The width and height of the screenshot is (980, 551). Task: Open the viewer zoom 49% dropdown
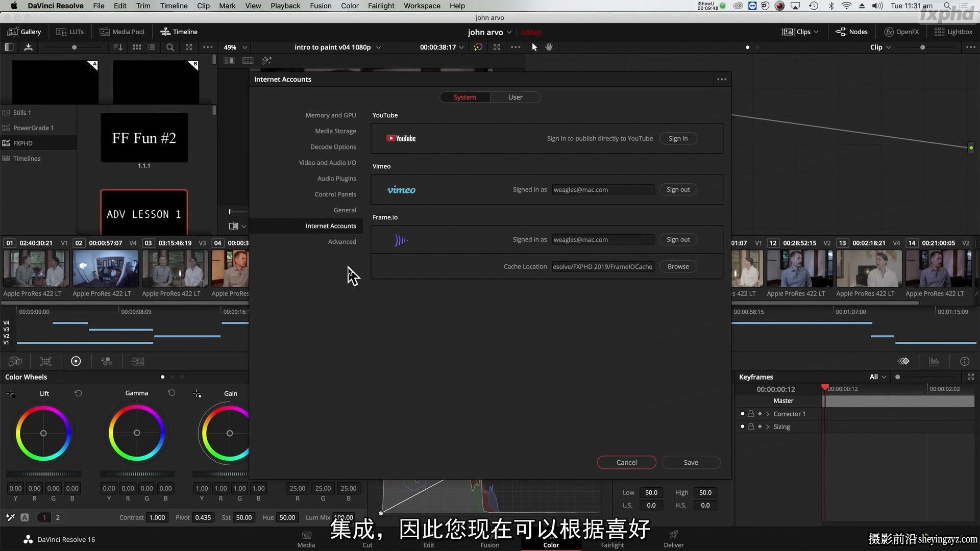pos(235,47)
